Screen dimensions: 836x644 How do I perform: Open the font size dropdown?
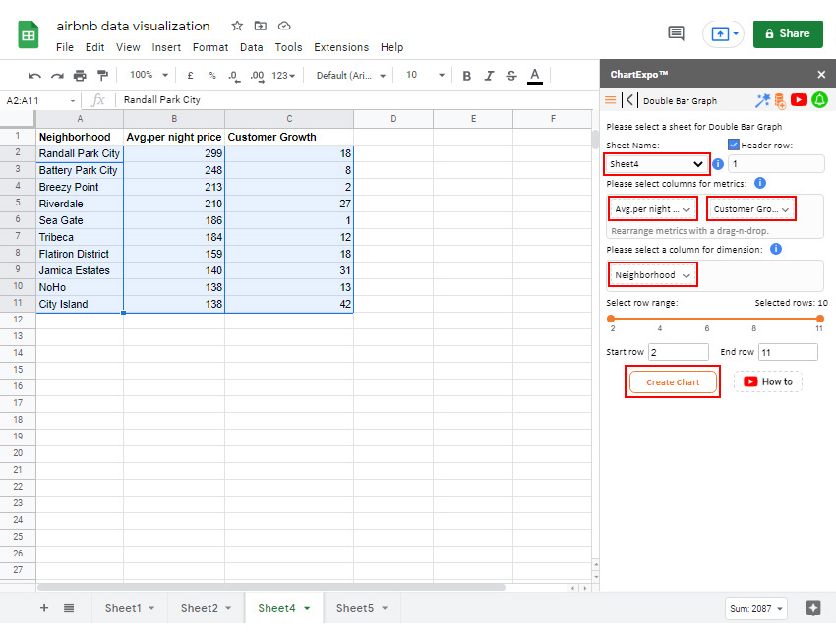425,75
